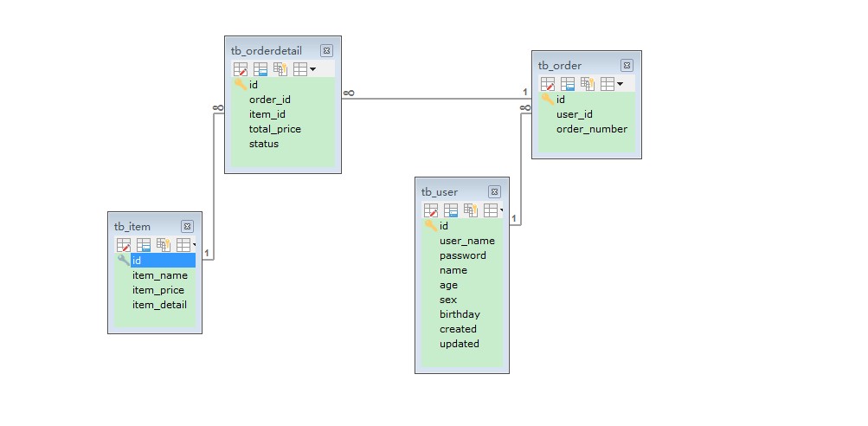Viewport: 868px width, 426px height.
Task: Open the table grid dropdown in tb_user
Action: [493, 210]
